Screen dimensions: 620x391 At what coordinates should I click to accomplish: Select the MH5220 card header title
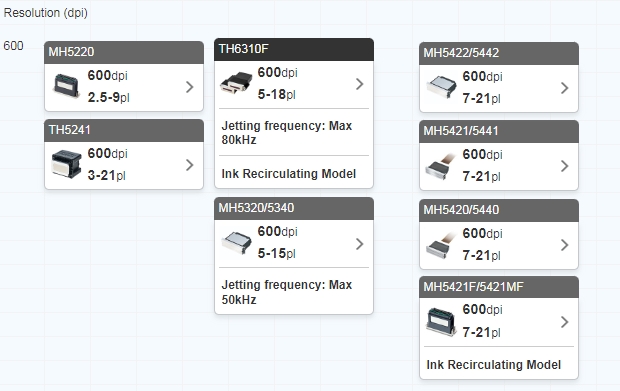[x=72, y=52]
